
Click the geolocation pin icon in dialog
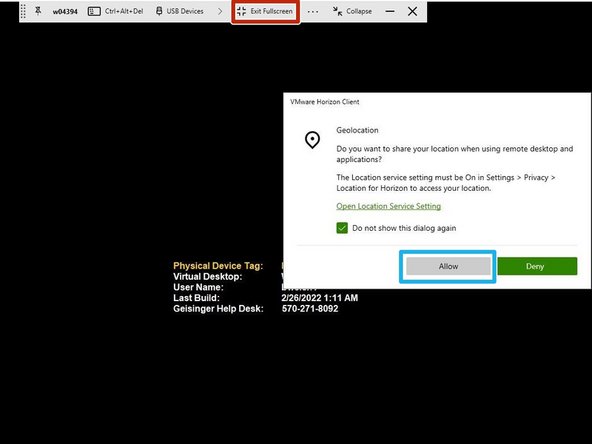312,140
